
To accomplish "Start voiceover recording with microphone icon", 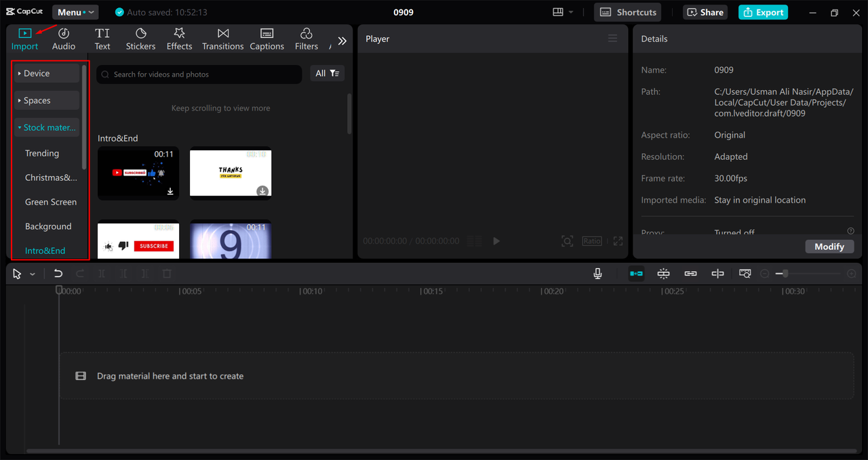I will point(597,274).
